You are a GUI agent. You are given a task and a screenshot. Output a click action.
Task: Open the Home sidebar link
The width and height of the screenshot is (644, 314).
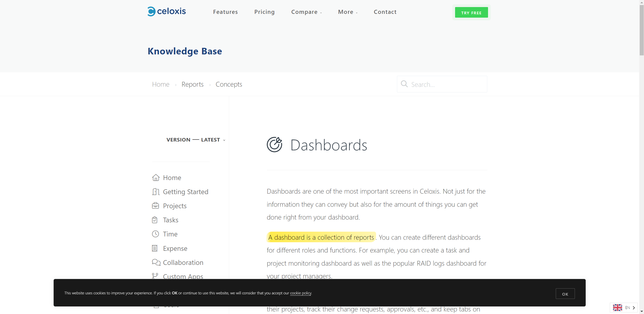172,178
